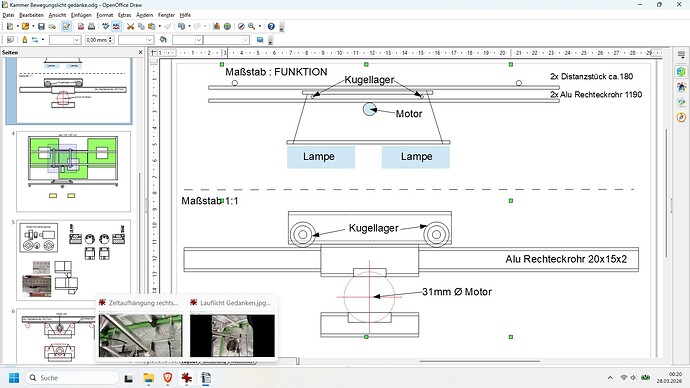
Task: Close the Seiten panel
Action: (x=140, y=52)
